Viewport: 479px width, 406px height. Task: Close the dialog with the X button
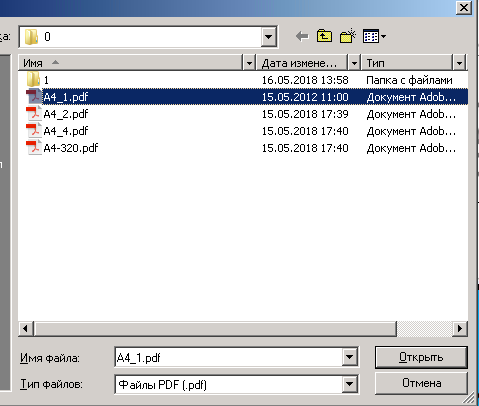[x=464, y=7]
